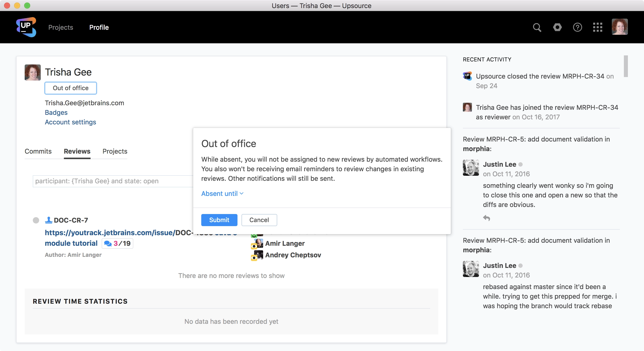Click the presence dot beside first Justin Lee
This screenshot has height=351, width=644.
pyautogui.click(x=521, y=164)
